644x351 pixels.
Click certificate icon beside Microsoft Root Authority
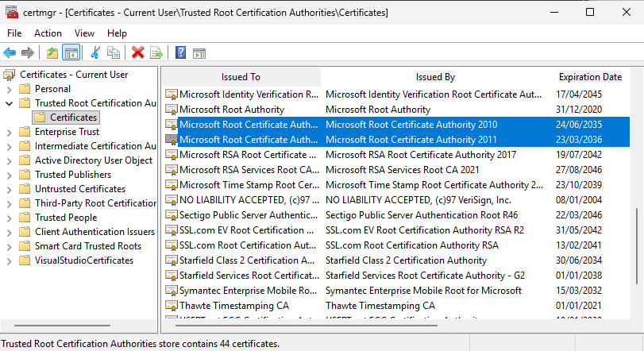tap(172, 110)
